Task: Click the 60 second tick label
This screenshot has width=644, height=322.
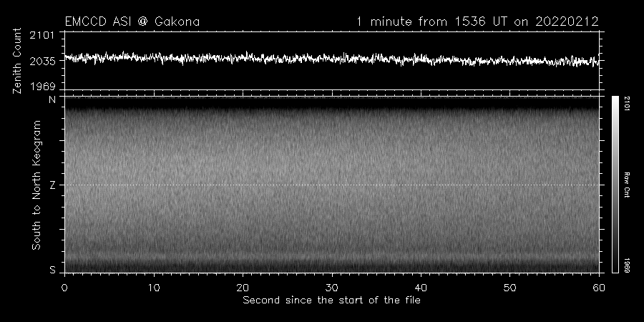Action: point(599,288)
